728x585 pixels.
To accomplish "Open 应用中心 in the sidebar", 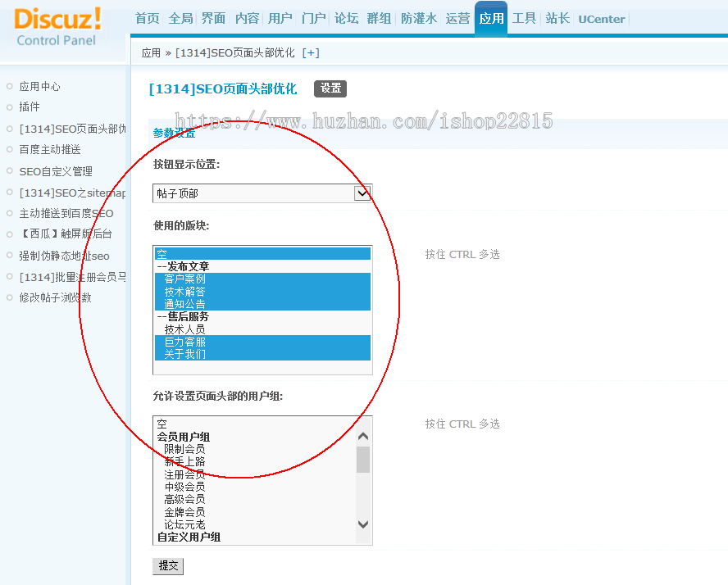I will 39,86.
